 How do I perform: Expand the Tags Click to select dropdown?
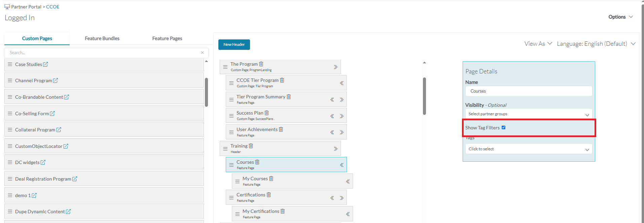coord(529,149)
